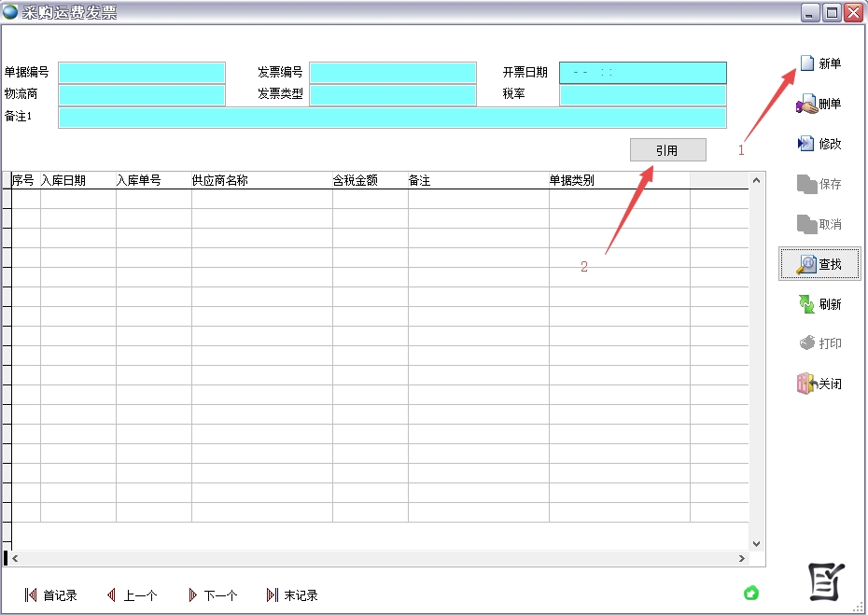Click the 发票编号 input field

click(393, 73)
